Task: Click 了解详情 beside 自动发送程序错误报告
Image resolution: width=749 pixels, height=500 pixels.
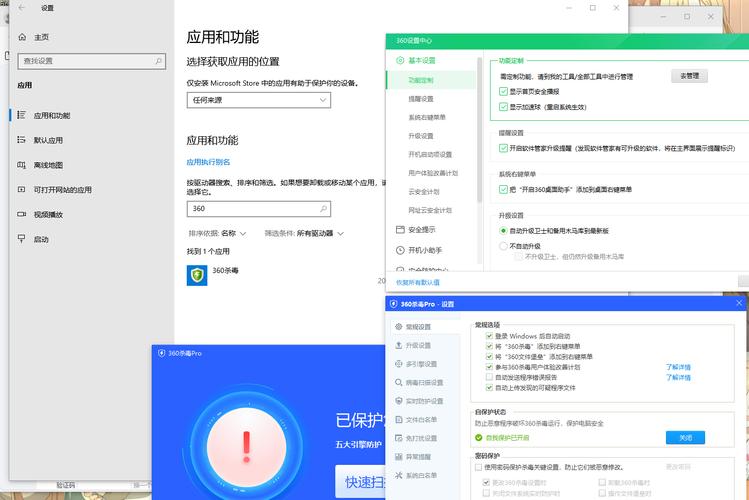Action: click(678, 377)
